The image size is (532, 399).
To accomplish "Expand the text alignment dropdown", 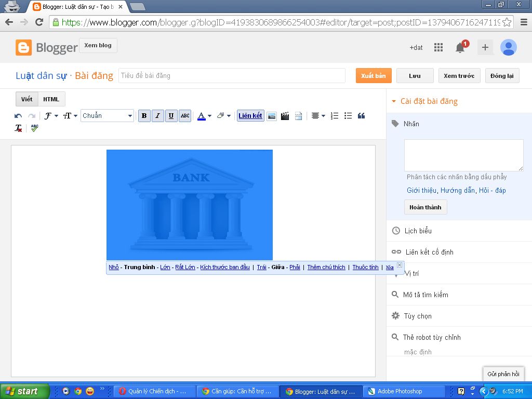I will (317, 116).
